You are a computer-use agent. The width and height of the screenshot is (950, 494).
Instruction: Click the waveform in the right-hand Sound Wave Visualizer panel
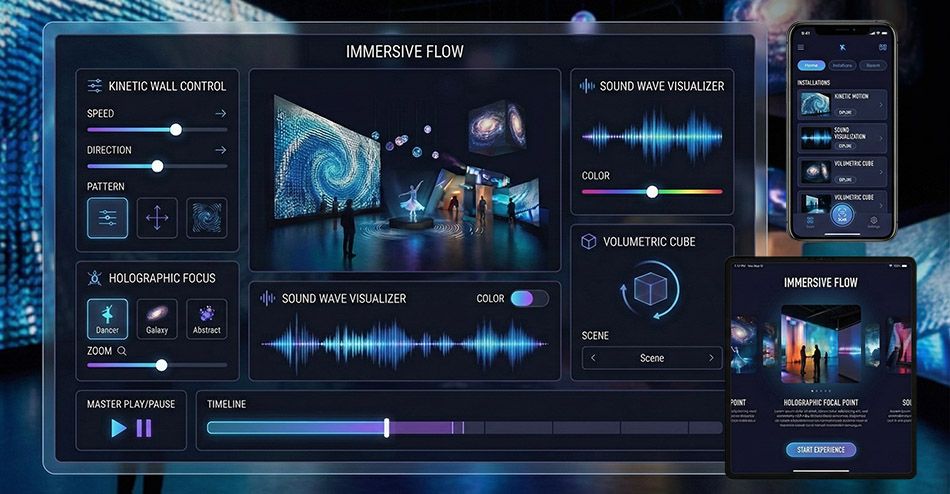coord(652,136)
